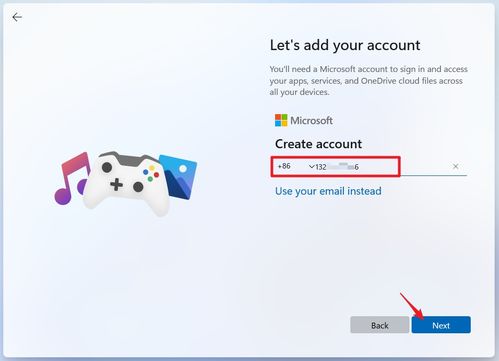
Task: Click the red arrow annotation near Next
Action: (412, 306)
